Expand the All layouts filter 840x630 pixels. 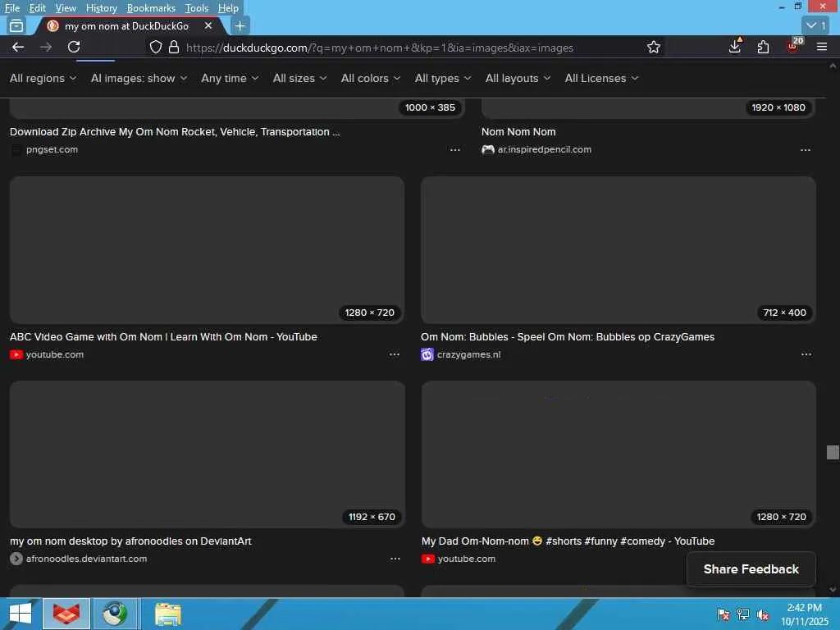(x=518, y=78)
